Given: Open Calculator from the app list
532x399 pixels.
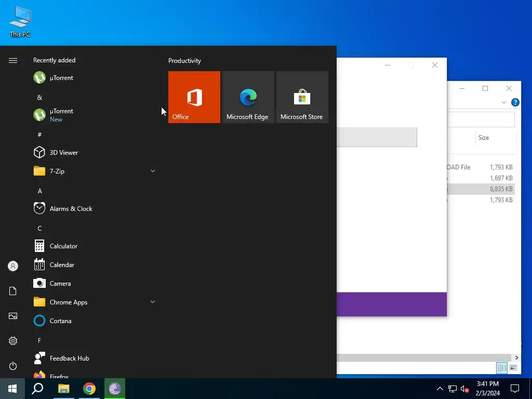Looking at the screenshot, I should 95,246.
